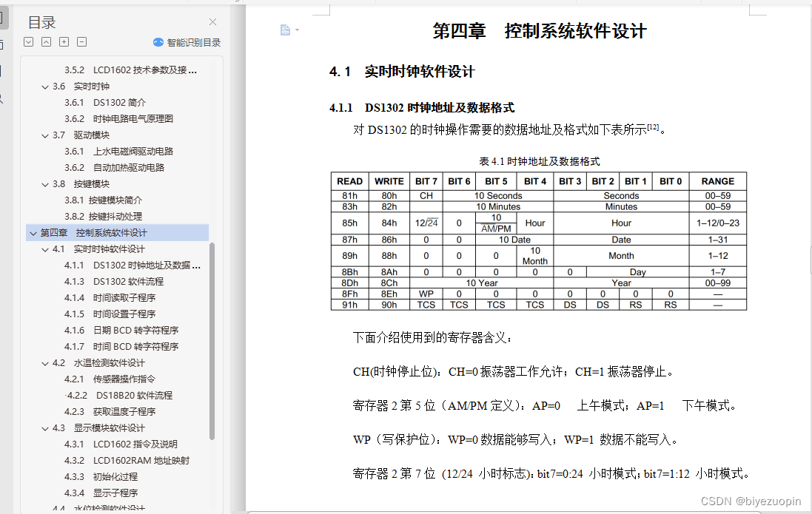812x514 pixels.
Task: Open 4.1.4 时间读取子程序 entry
Action: [110, 297]
